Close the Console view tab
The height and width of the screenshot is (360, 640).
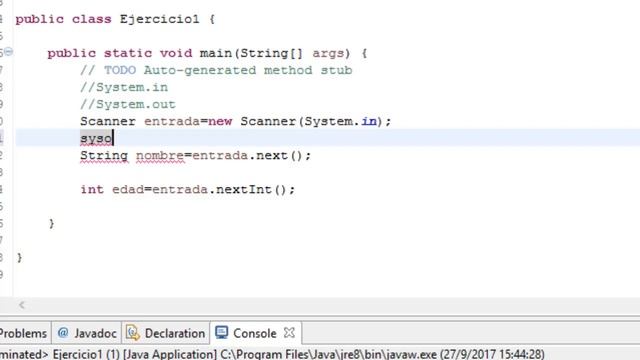pyautogui.click(x=289, y=333)
